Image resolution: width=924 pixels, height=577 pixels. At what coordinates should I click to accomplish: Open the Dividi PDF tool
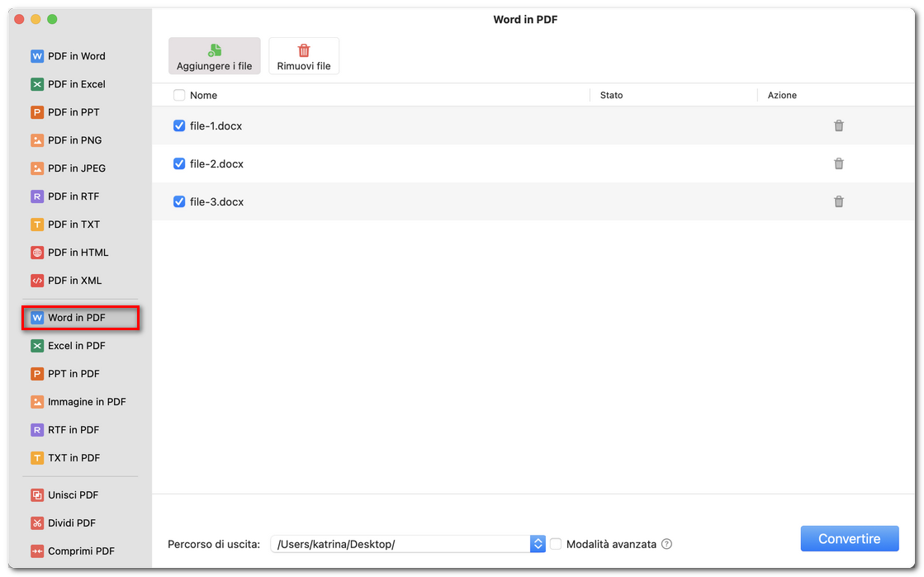73,523
